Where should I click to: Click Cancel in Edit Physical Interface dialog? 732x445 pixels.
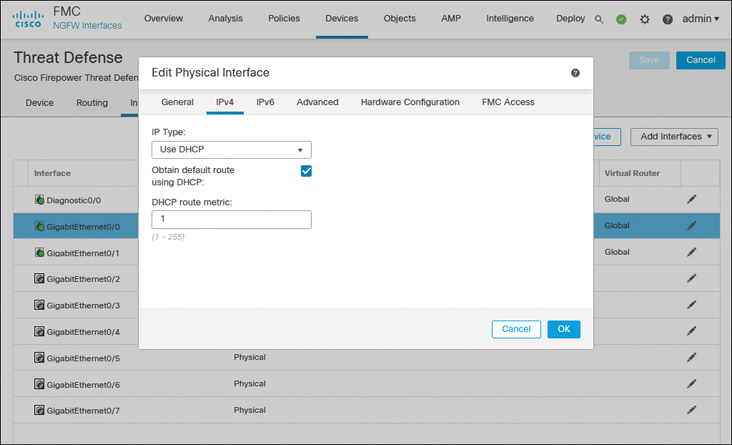[x=516, y=329]
